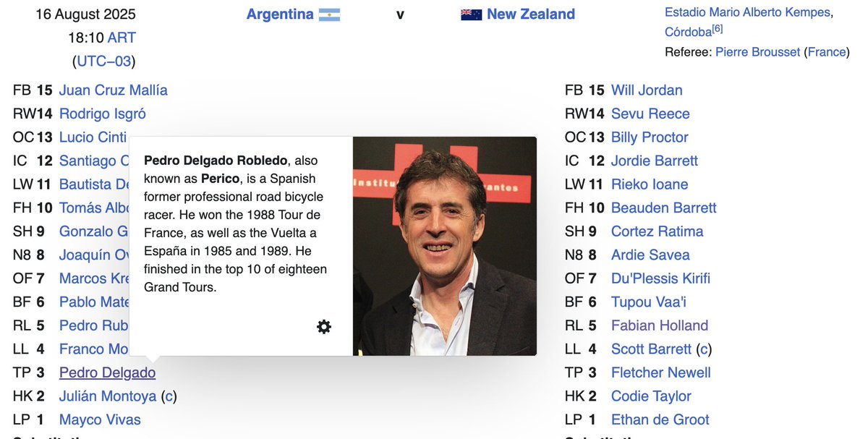868x439 pixels.
Task: Open the Pedro Delgado link
Action: click(x=107, y=372)
